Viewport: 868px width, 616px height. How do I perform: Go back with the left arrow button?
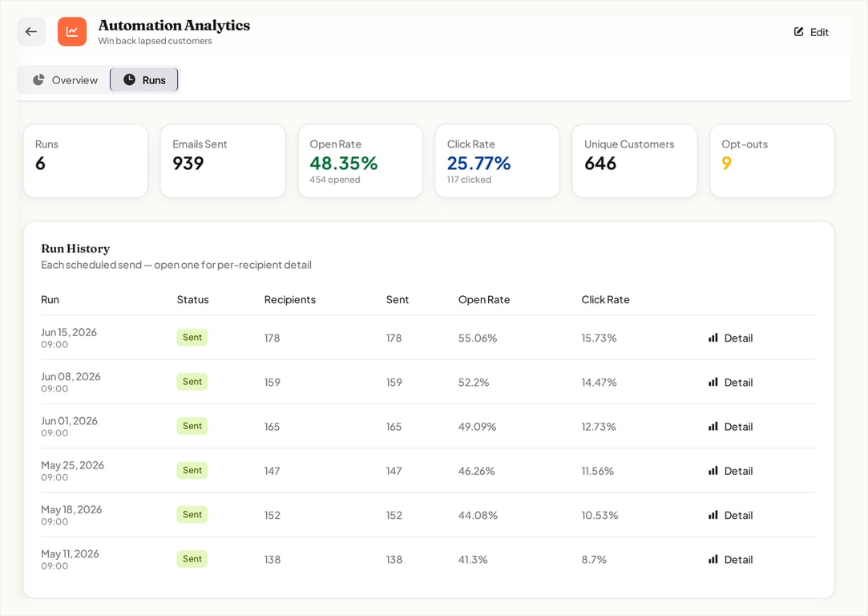point(31,31)
